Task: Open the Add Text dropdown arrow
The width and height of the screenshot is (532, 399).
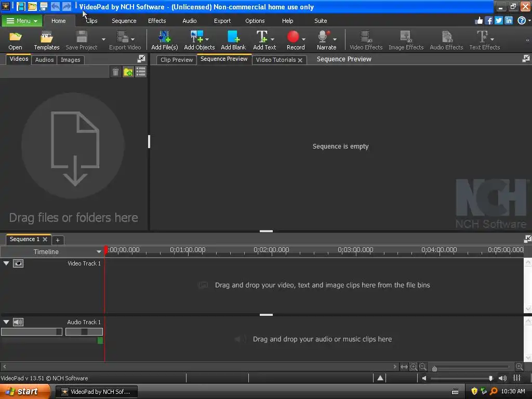Action: click(272, 39)
